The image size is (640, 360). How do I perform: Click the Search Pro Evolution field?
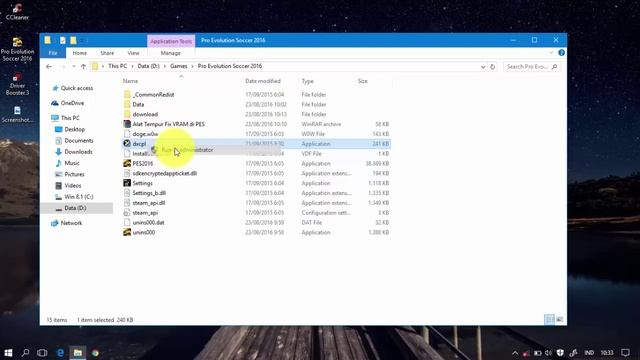click(x=531, y=67)
